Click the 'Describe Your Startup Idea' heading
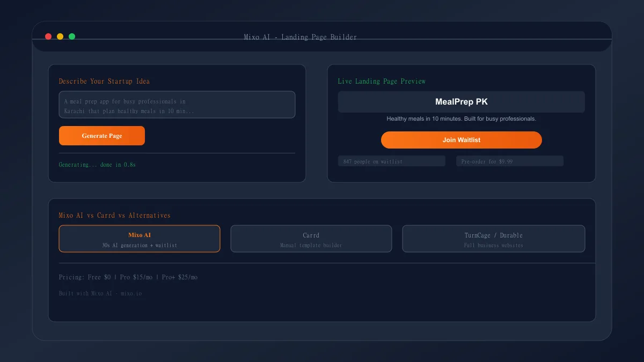 pyautogui.click(x=104, y=82)
